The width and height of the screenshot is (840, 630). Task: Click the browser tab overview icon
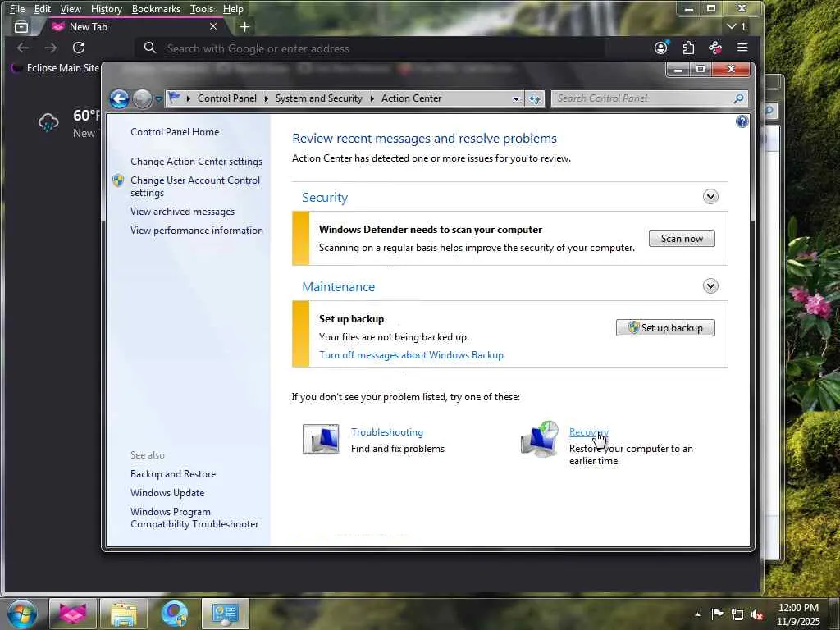pos(21,27)
